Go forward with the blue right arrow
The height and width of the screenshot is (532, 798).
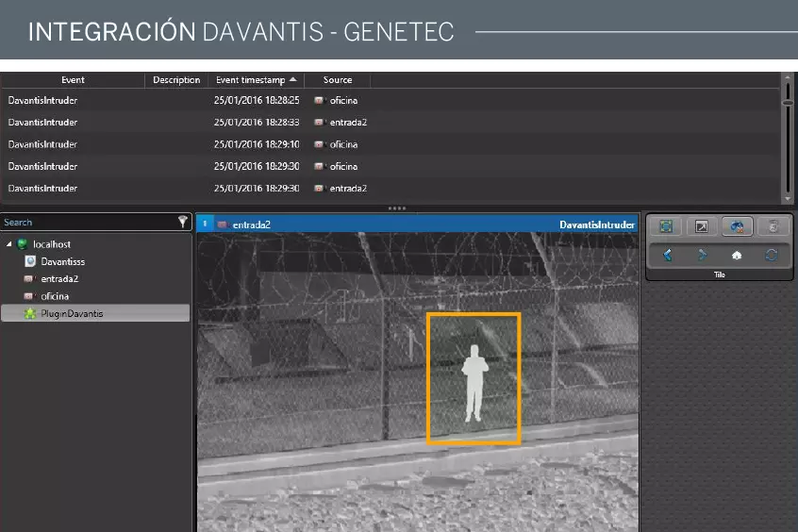703,255
